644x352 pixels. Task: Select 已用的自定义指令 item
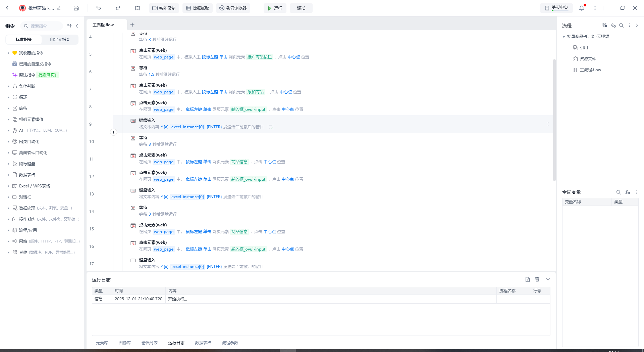point(35,64)
